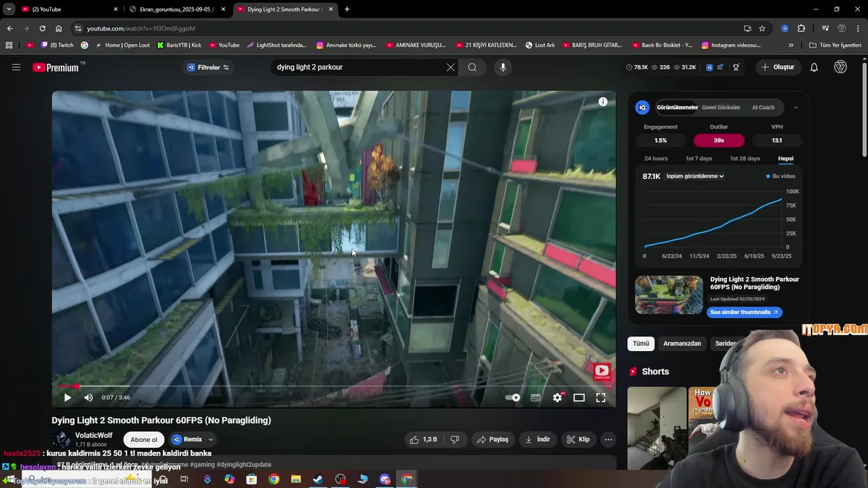Reload the page

pyautogui.click(x=42, y=28)
